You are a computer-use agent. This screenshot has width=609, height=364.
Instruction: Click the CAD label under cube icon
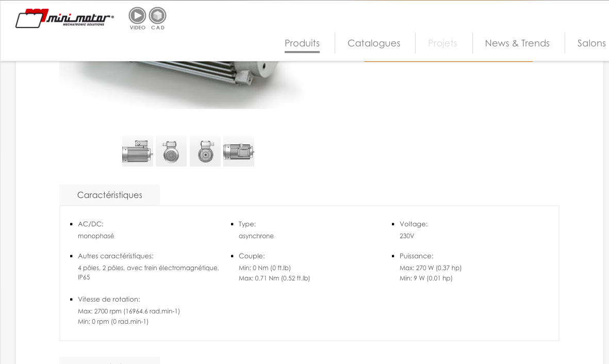[158, 27]
